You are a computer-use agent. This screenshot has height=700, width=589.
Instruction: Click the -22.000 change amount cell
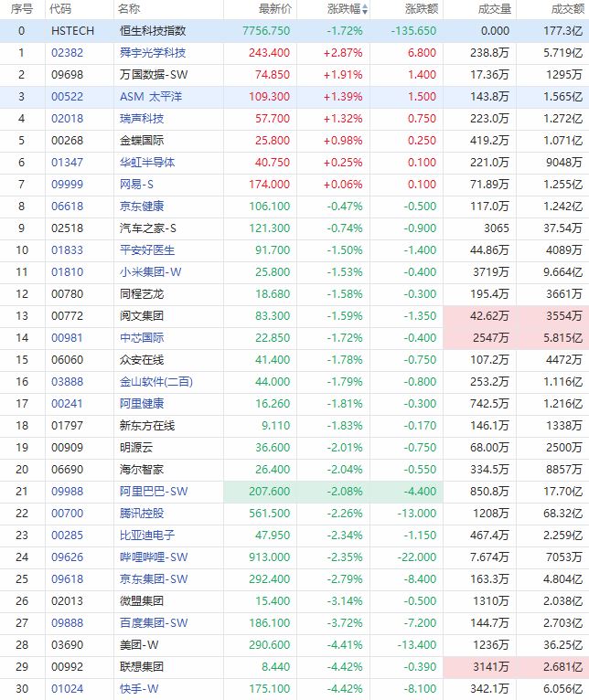click(x=416, y=557)
